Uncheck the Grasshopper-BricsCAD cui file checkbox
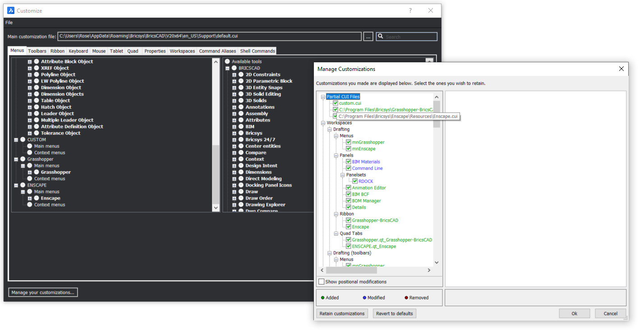Screen dimensions: 644x331 336,110
